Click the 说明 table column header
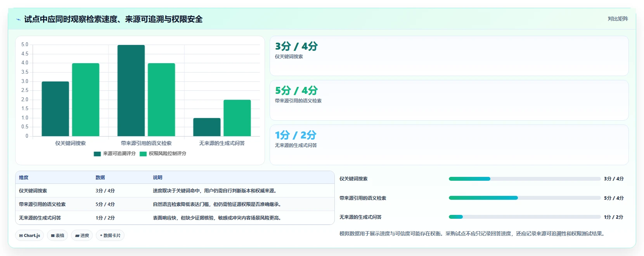 point(158,177)
